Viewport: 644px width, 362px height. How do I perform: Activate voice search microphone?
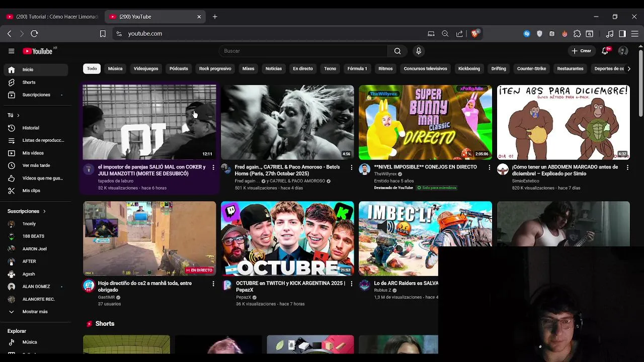point(419,51)
